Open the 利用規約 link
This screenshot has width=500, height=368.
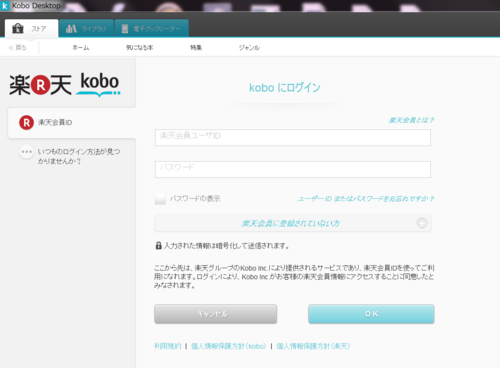pyautogui.click(x=168, y=346)
